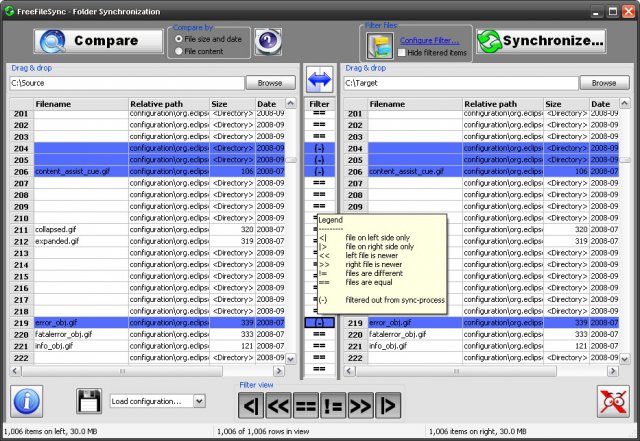
Task: Click right grid horizontal scroll-left arrow
Action: pyautogui.click(x=349, y=371)
